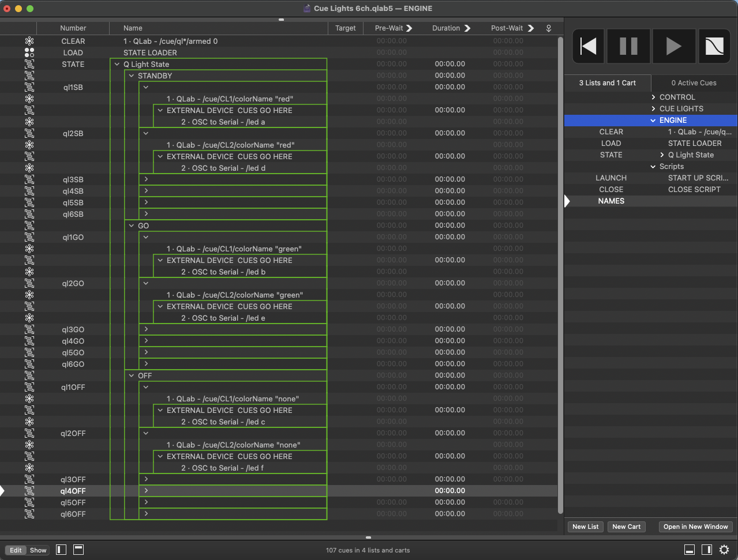
Task: Jump back using the previous-cue transport icon
Action: [587, 46]
